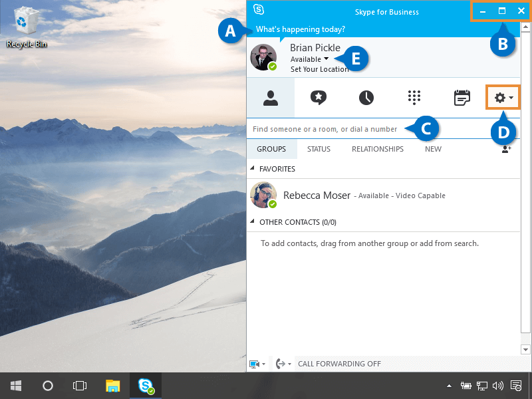The height and width of the screenshot is (399, 532).
Task: Collapse the Other Contacts group
Action: tap(253, 222)
